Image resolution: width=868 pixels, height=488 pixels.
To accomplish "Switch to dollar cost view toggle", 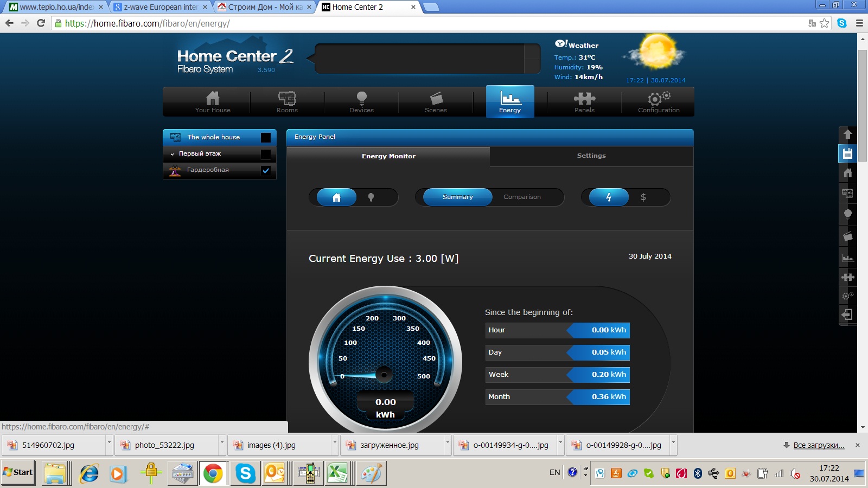I will (x=643, y=197).
